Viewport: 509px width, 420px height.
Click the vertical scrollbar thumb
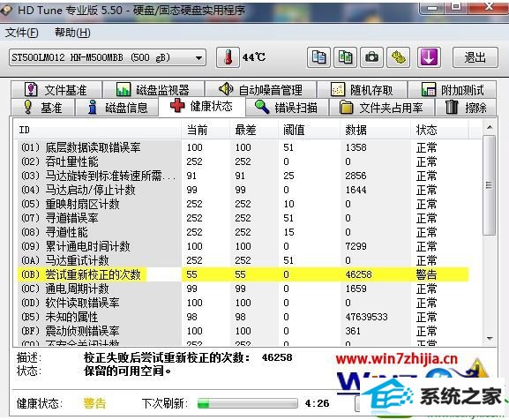pos(490,185)
